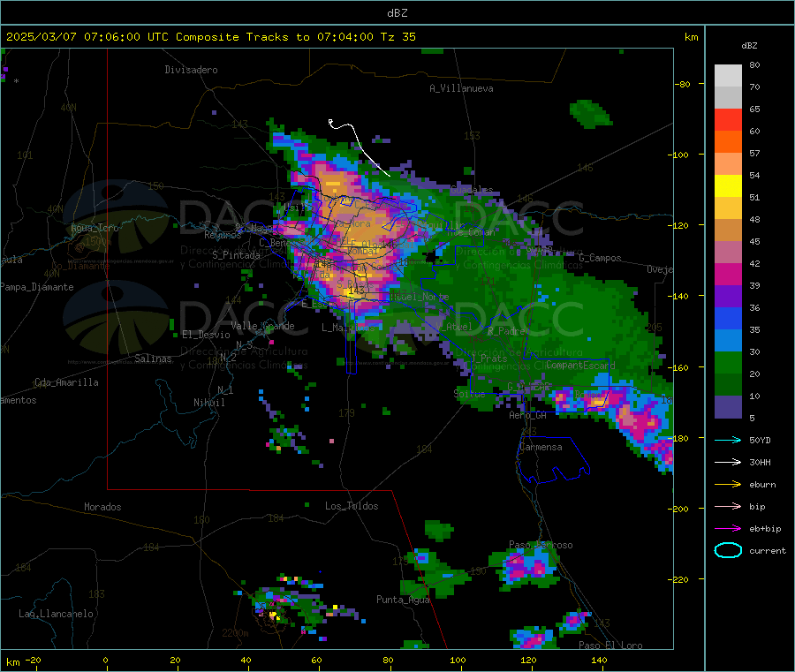
Task: Click the 'Paso_El_Loro' map label
Action: [610, 646]
